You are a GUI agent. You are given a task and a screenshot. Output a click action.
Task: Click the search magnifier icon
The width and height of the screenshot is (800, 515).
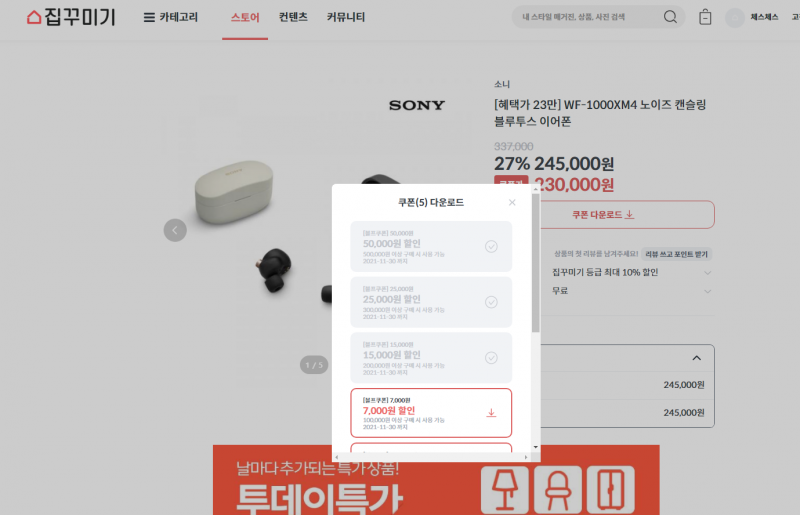[x=670, y=17]
